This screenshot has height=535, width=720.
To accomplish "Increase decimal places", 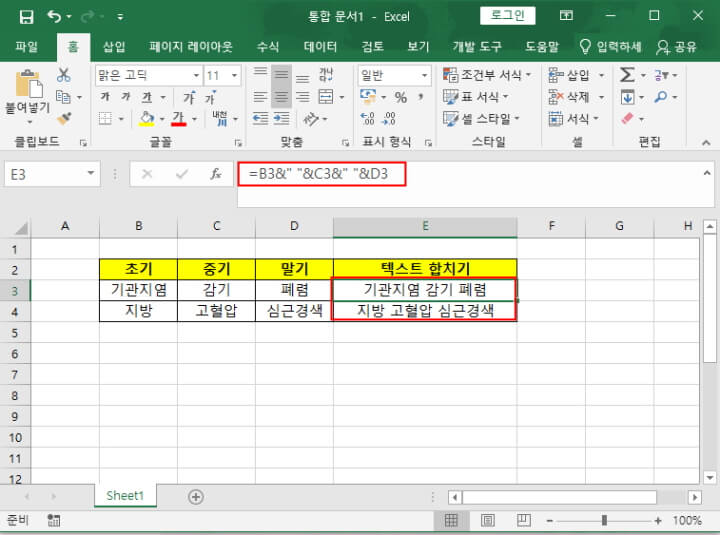I will (x=368, y=119).
